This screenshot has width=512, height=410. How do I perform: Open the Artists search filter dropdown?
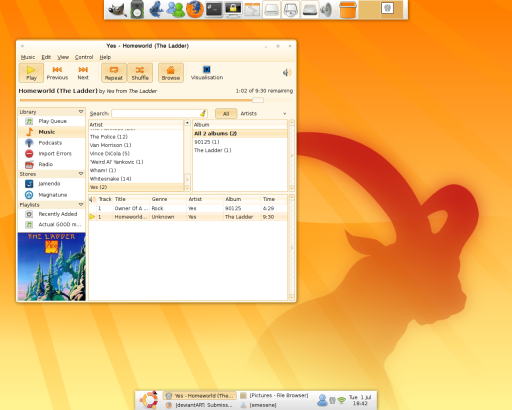pyautogui.click(x=263, y=114)
